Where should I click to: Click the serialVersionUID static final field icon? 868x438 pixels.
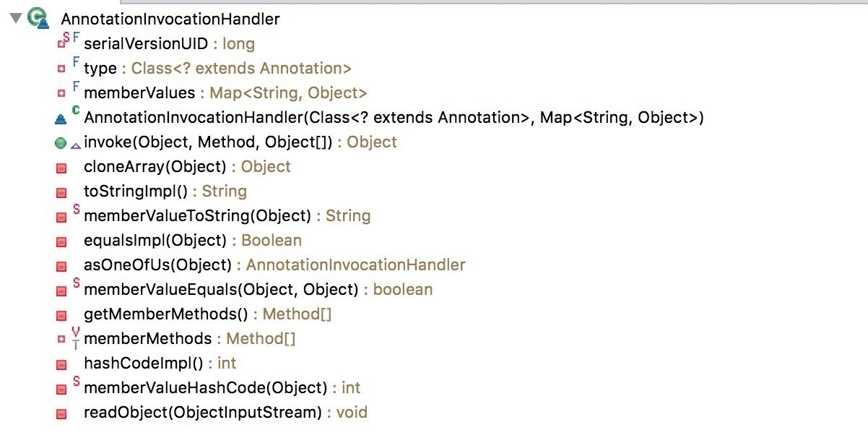point(61,44)
